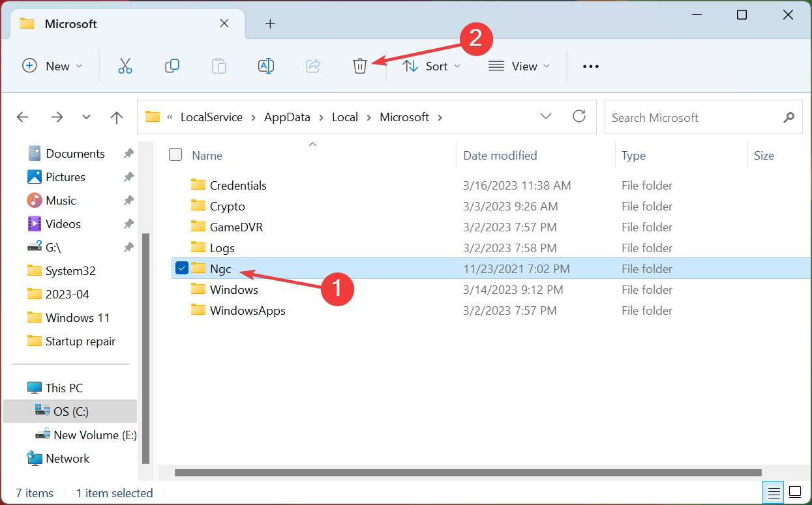Click the horizontal scrollbar thumb
Screen dimensions: 812x505
coord(468,472)
